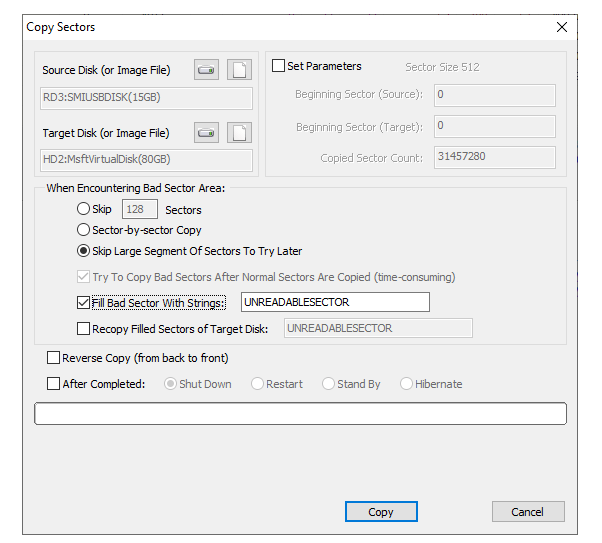Click the bad sector fill string field
This screenshot has width=602, height=543.
335,302
